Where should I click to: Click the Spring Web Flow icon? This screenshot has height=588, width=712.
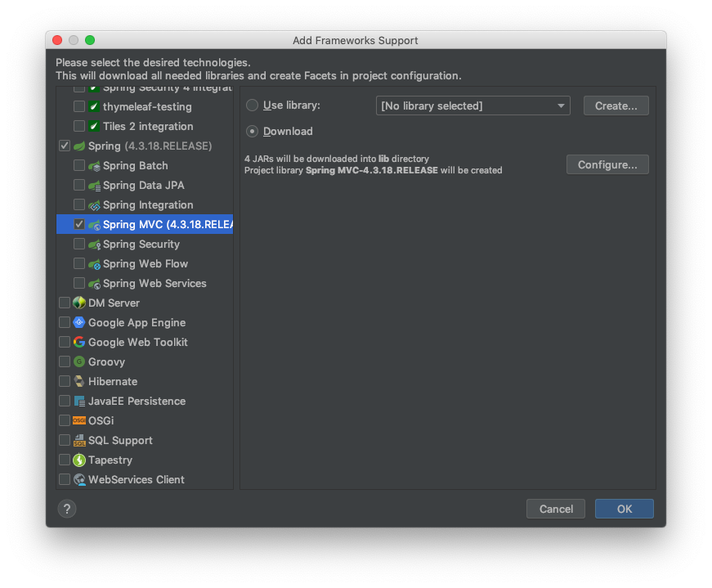(x=95, y=264)
